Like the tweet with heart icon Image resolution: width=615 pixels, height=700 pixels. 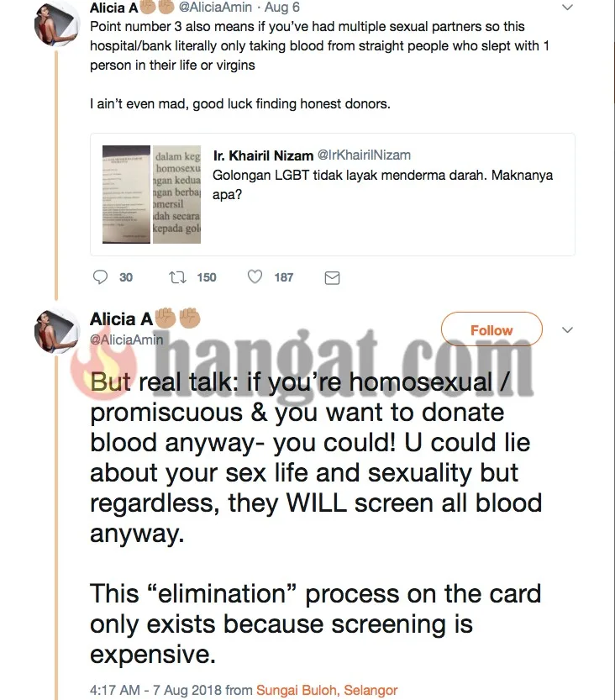(255, 276)
